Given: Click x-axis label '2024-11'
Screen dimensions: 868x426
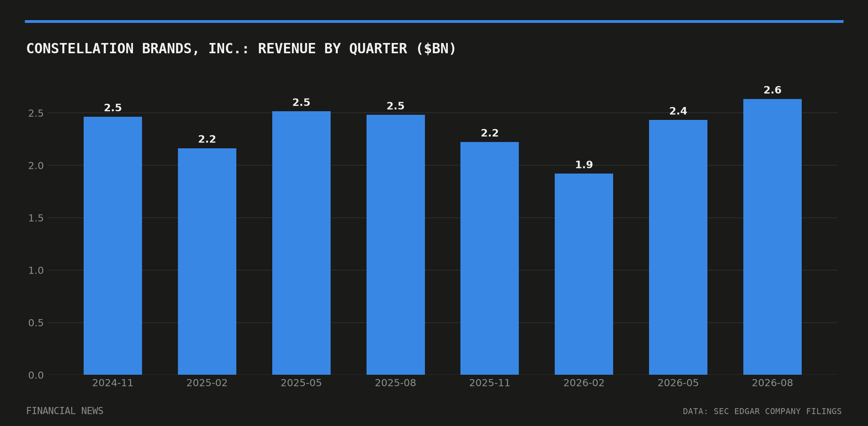Looking at the screenshot, I should click(x=113, y=383).
